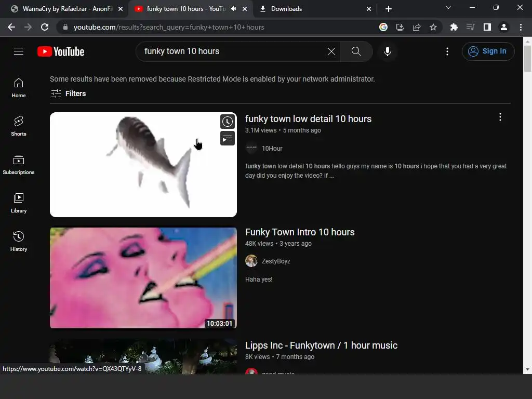
Task: Click the Google account icon in address bar
Action: pyautogui.click(x=383, y=27)
